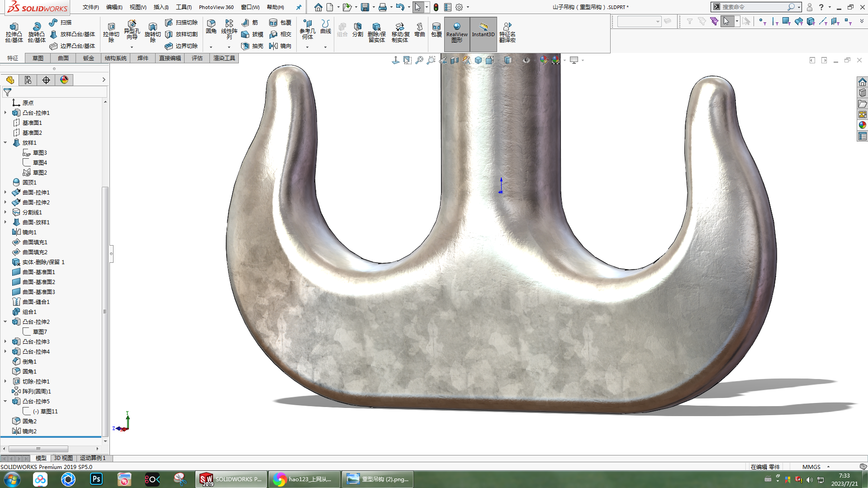This screenshot has height=488, width=868.
Task: Open the Hole Wizard (异型孔向导) tool
Action: pos(132,24)
